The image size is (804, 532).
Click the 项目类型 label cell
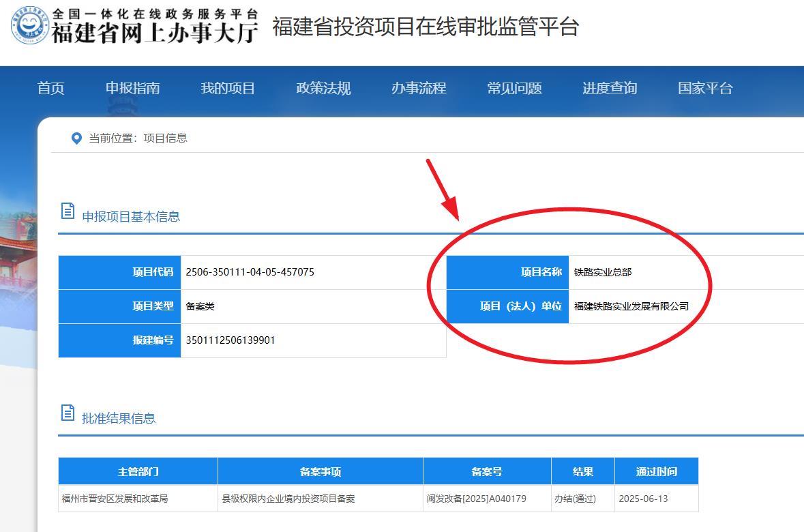tap(119, 306)
